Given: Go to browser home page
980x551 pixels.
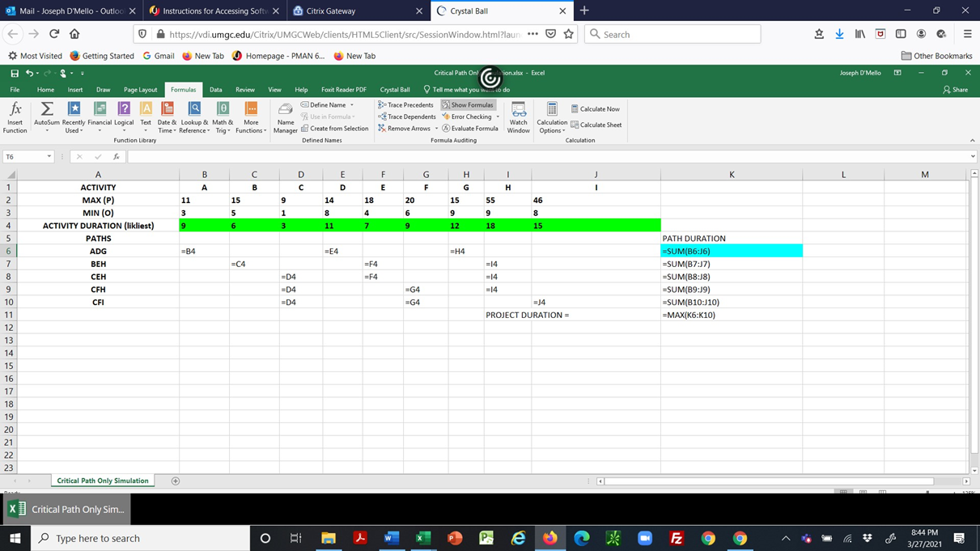Looking at the screenshot, I should 74,34.
